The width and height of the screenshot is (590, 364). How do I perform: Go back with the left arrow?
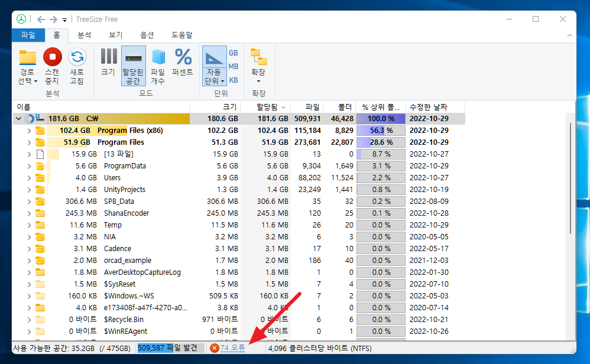(41, 19)
